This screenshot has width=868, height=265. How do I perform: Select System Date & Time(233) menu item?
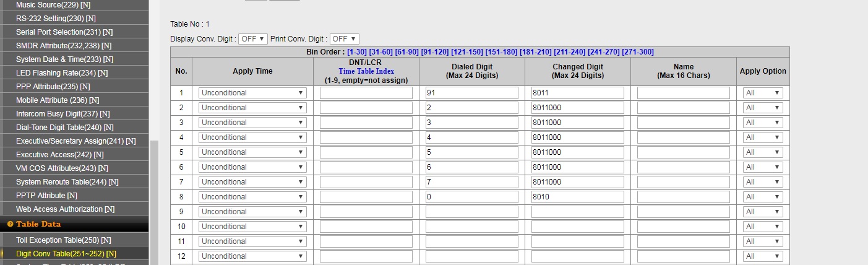pyautogui.click(x=64, y=59)
